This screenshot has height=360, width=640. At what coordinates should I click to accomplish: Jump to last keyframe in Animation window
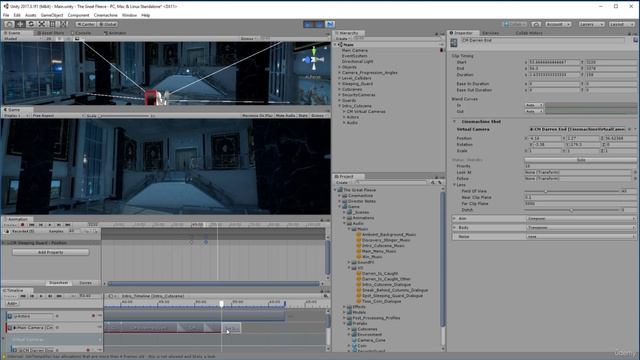point(68,225)
